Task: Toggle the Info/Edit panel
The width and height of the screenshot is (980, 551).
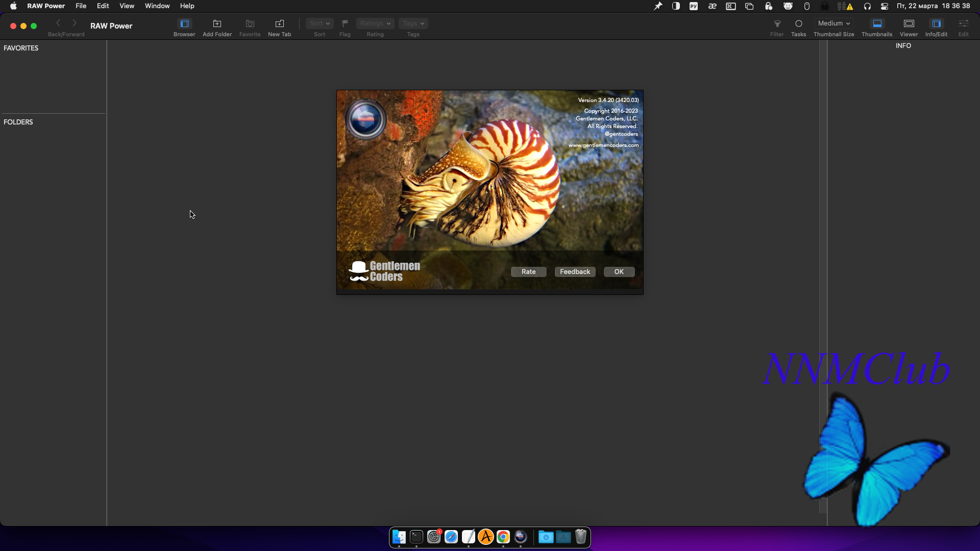Action: coord(936,23)
